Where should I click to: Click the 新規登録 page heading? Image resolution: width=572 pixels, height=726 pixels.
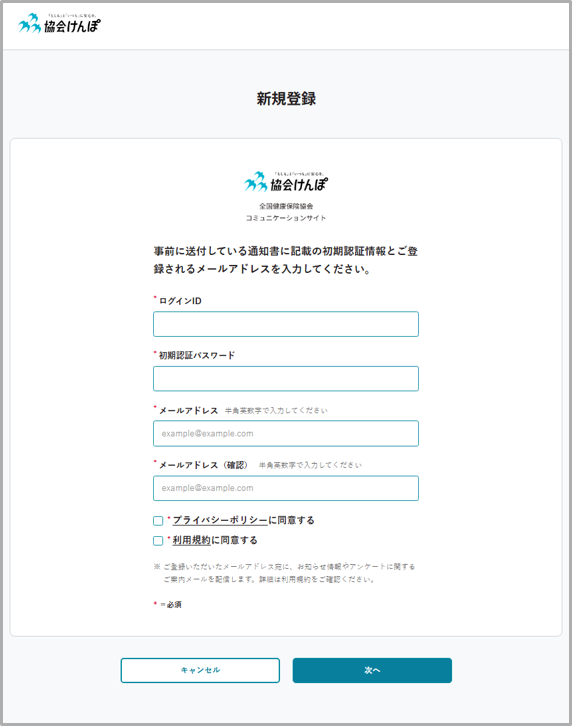click(x=286, y=99)
